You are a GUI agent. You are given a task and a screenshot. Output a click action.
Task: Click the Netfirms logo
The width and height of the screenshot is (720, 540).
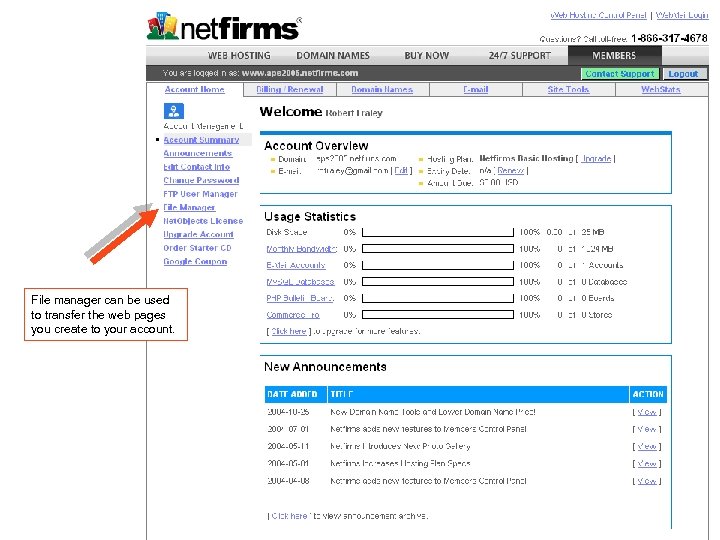224,27
